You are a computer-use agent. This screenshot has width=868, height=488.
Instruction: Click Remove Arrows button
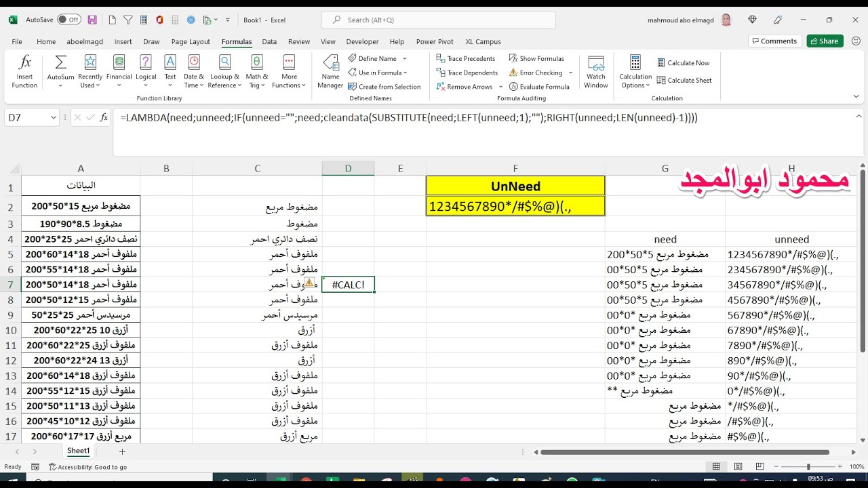point(465,87)
